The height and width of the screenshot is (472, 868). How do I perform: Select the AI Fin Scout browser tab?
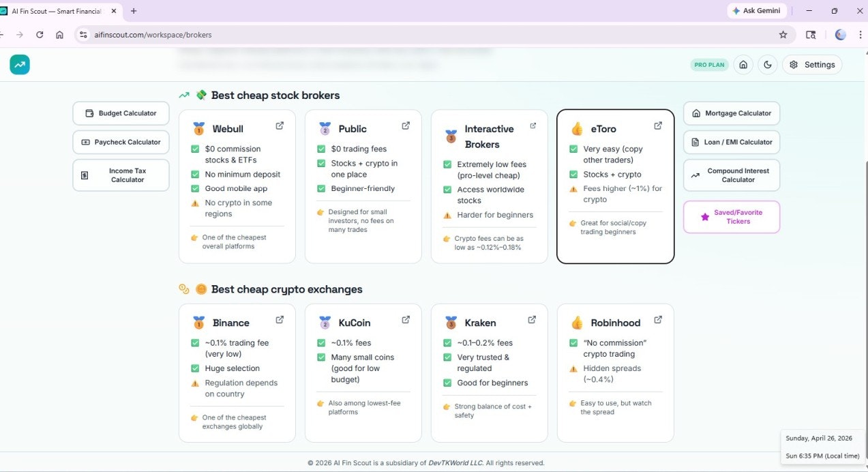coord(58,11)
